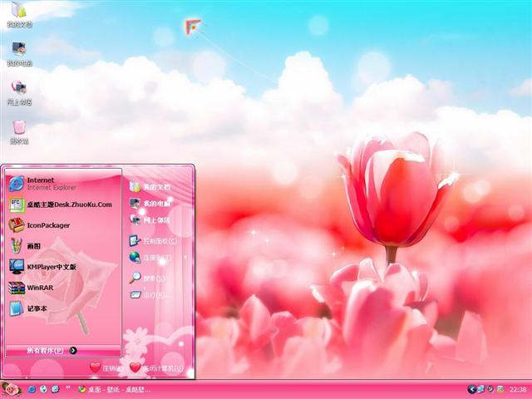Click the network monitors tray icon
The image size is (532, 399).
[481, 390]
